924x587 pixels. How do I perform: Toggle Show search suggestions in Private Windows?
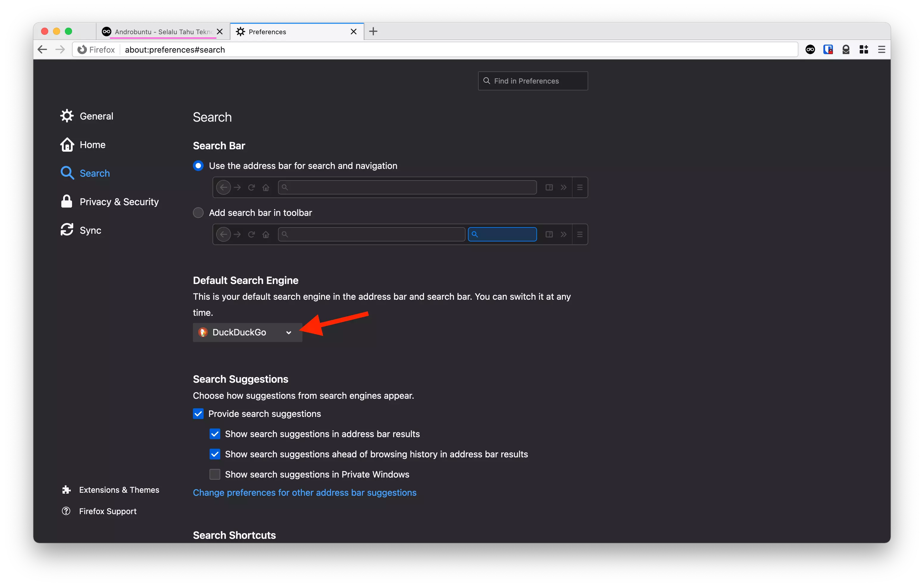click(216, 474)
